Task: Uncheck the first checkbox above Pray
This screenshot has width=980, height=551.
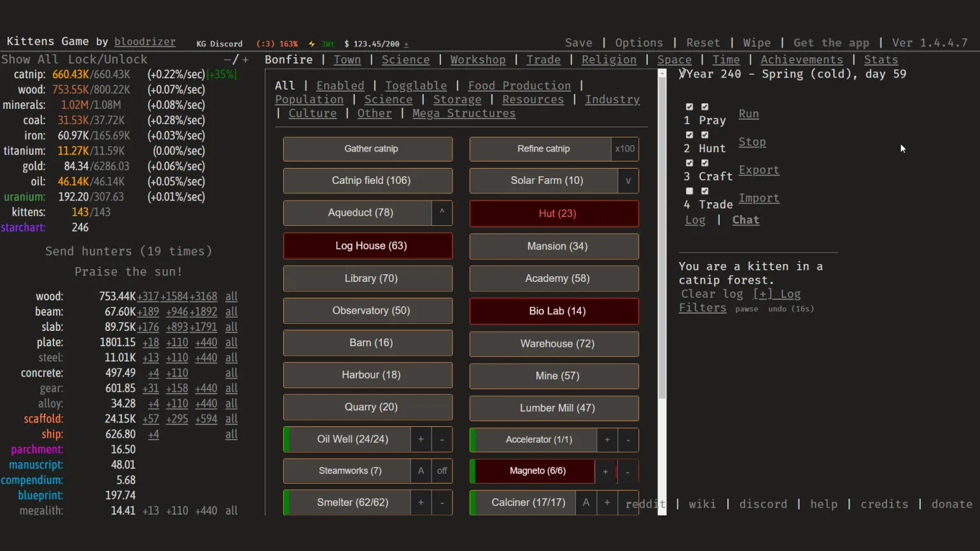Action: pos(689,107)
